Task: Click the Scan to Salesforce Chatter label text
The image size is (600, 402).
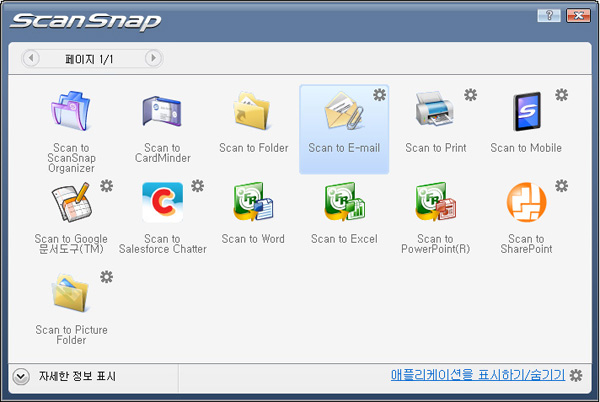Action: [162, 244]
